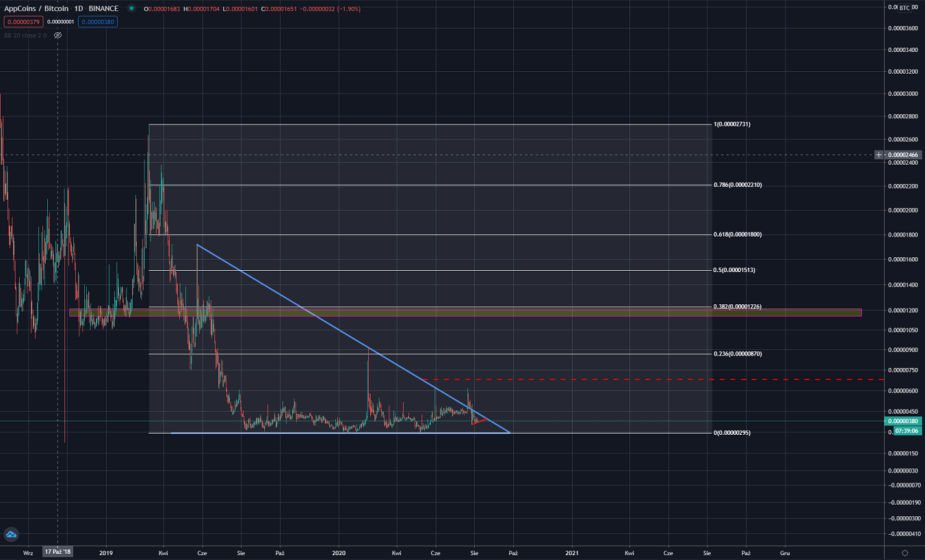Click the change value −0.00000032 (−1.90%)
The width and height of the screenshot is (925, 560).
(330, 9)
